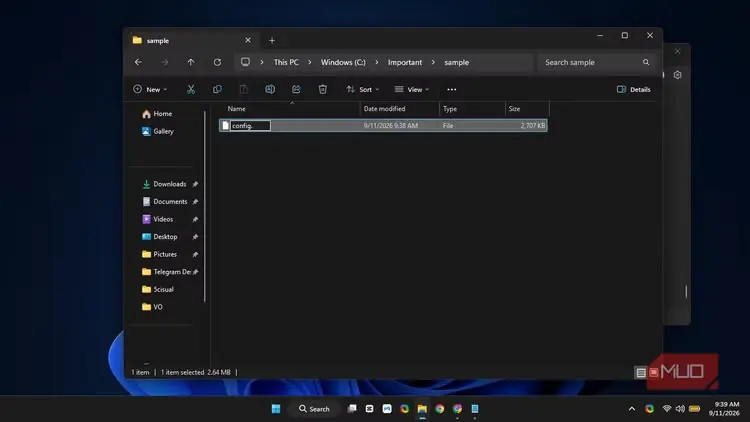Click scrollbar in background window

click(686, 291)
